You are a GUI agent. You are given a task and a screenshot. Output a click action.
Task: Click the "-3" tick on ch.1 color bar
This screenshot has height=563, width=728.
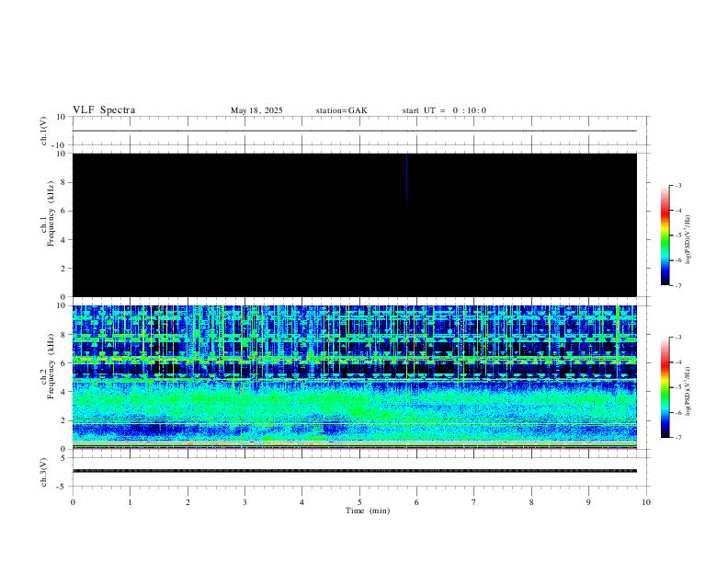click(678, 185)
